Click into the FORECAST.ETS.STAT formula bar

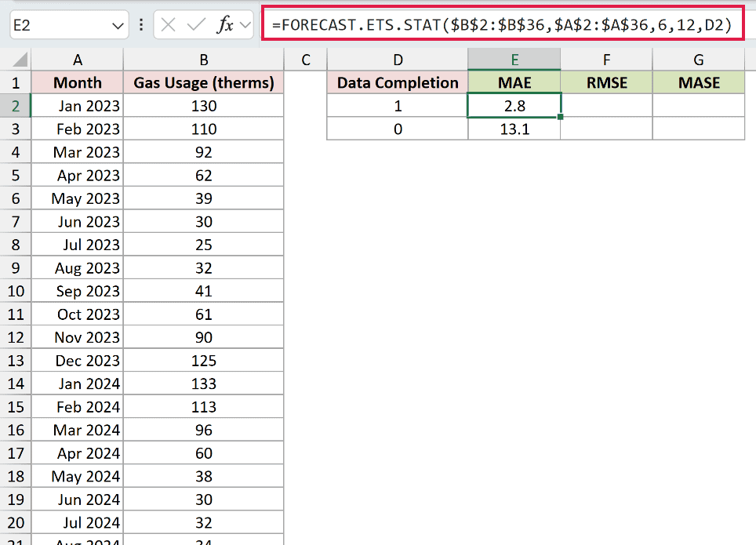point(502,24)
